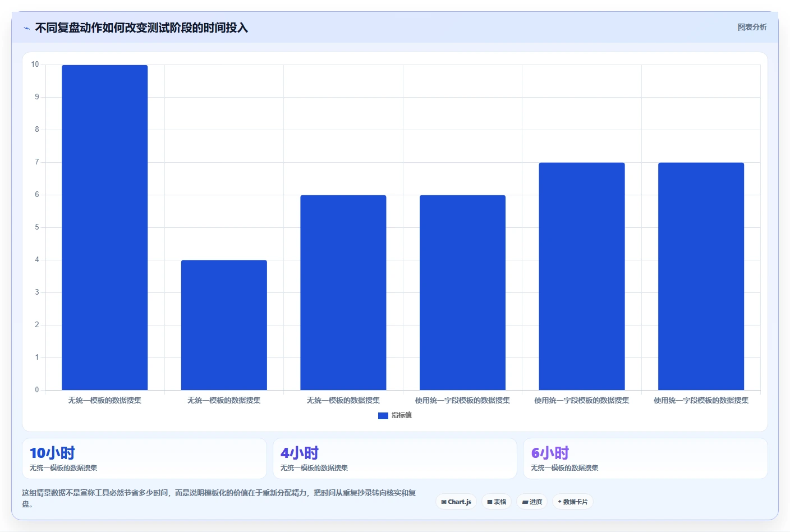Open the 数据卡片 chip
Image resolution: width=790 pixels, height=532 pixels.
click(x=573, y=502)
